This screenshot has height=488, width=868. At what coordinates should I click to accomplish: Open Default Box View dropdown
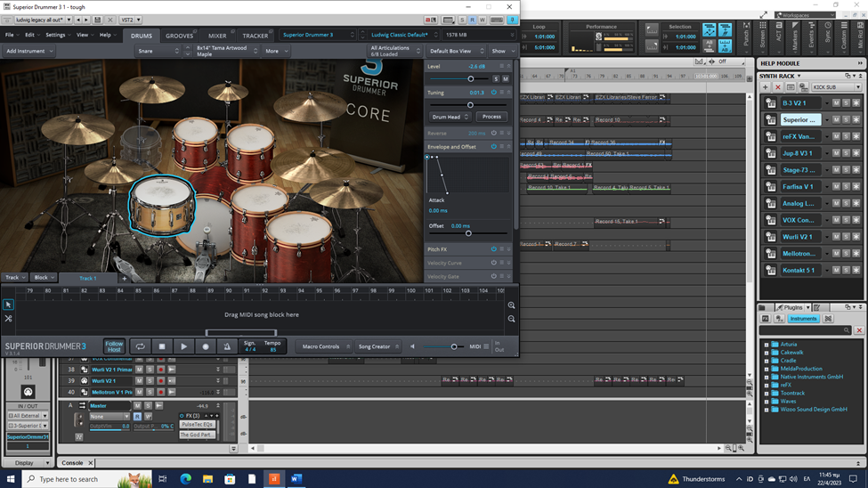(x=457, y=51)
